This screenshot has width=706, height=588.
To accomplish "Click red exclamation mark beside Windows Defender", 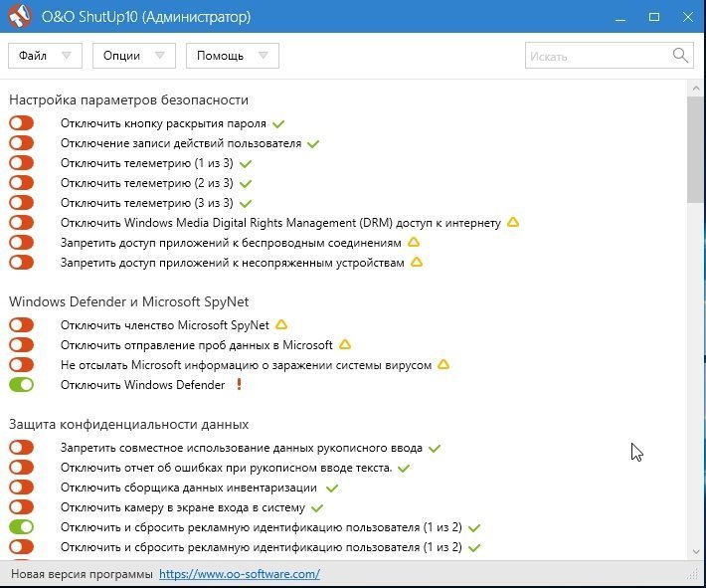I will click(x=239, y=384).
